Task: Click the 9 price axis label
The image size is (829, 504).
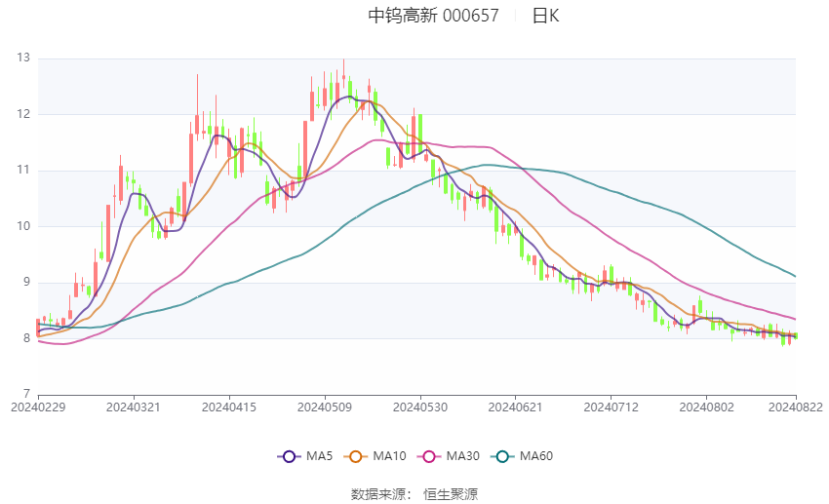Action: [27, 282]
